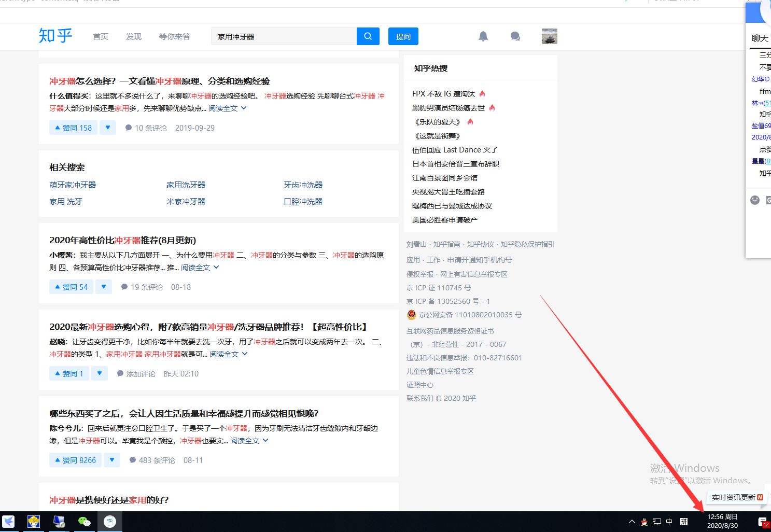The height and width of the screenshot is (532, 771).
Task: Show hidden system tray icons
Action: (632, 522)
